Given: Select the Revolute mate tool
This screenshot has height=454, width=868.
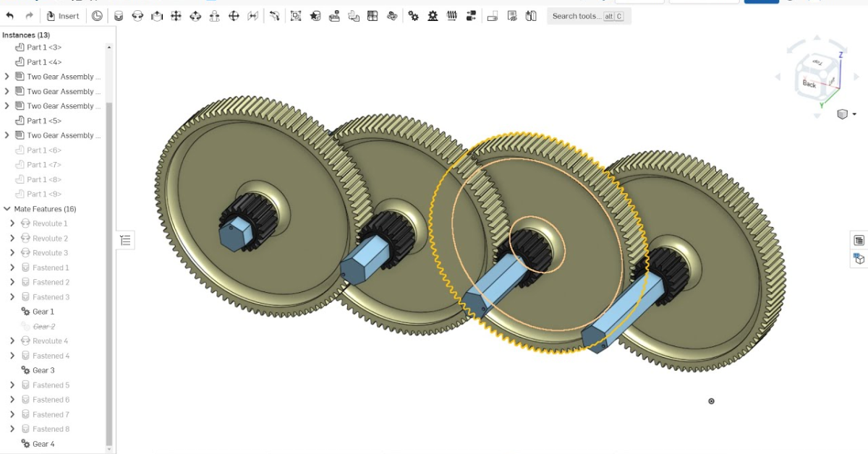Looking at the screenshot, I should click(137, 16).
